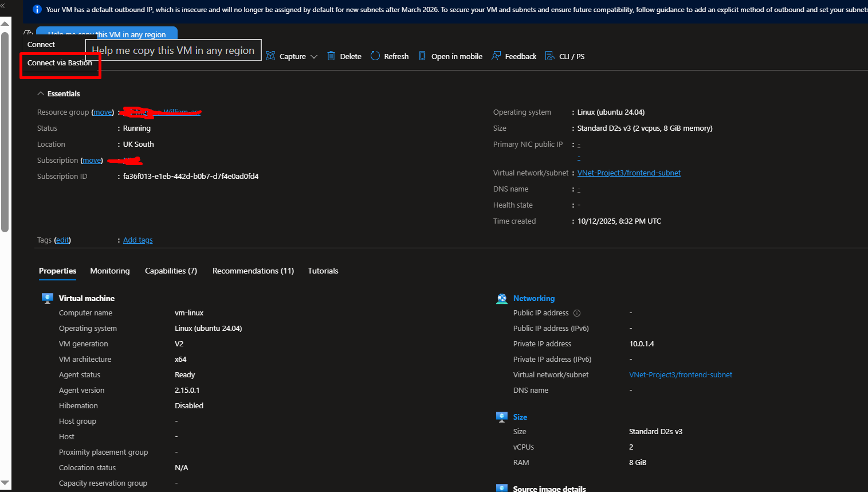Click the CLI / PS icon
This screenshot has height=492, width=868.
549,56
